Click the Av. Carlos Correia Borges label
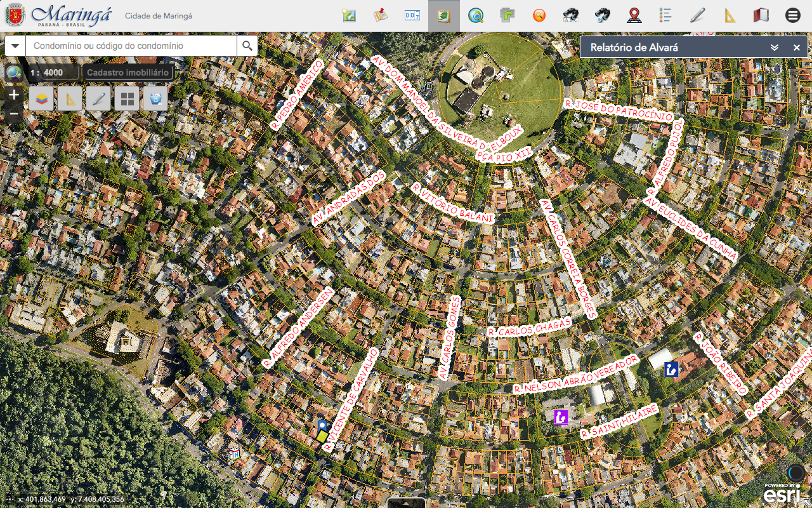Screen dimensions: 812x508 click(x=568, y=258)
